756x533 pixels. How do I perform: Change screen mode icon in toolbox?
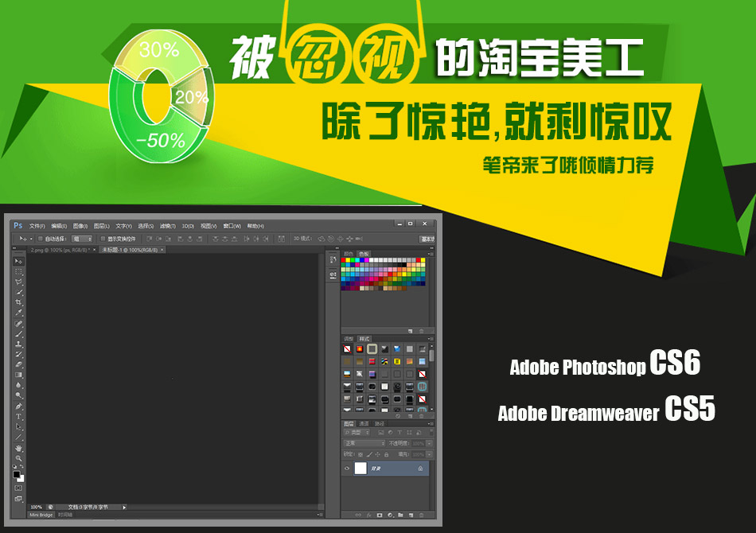click(x=19, y=499)
